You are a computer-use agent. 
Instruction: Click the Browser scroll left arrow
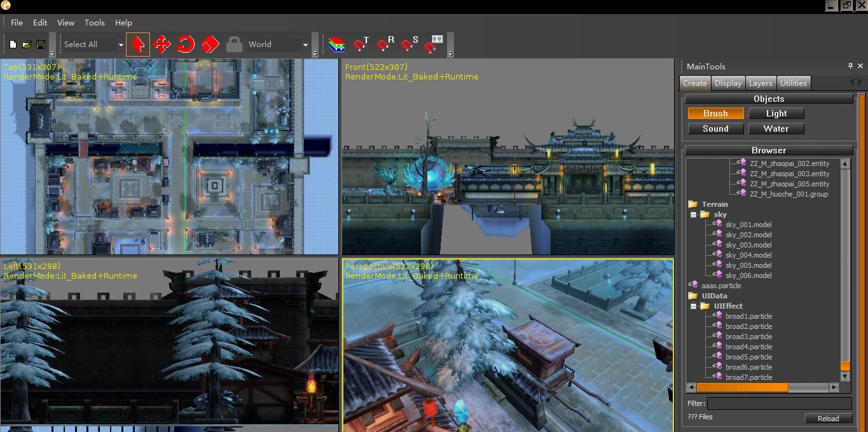point(691,387)
